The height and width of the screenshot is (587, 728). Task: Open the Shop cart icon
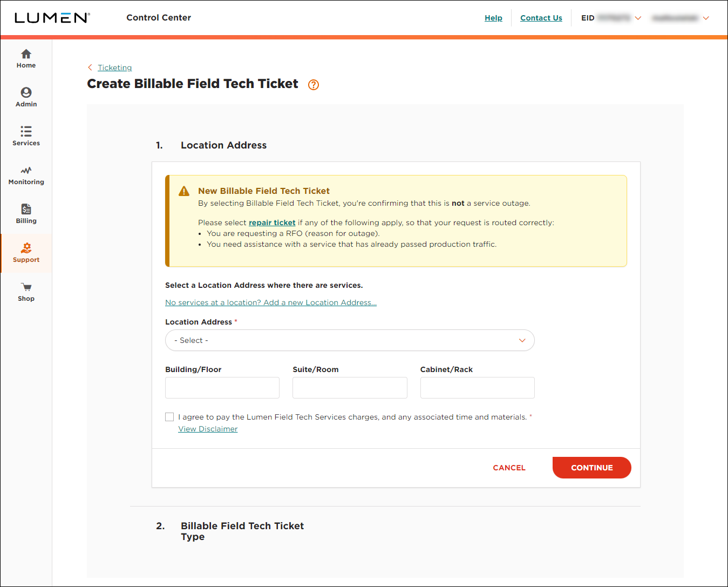click(x=26, y=287)
